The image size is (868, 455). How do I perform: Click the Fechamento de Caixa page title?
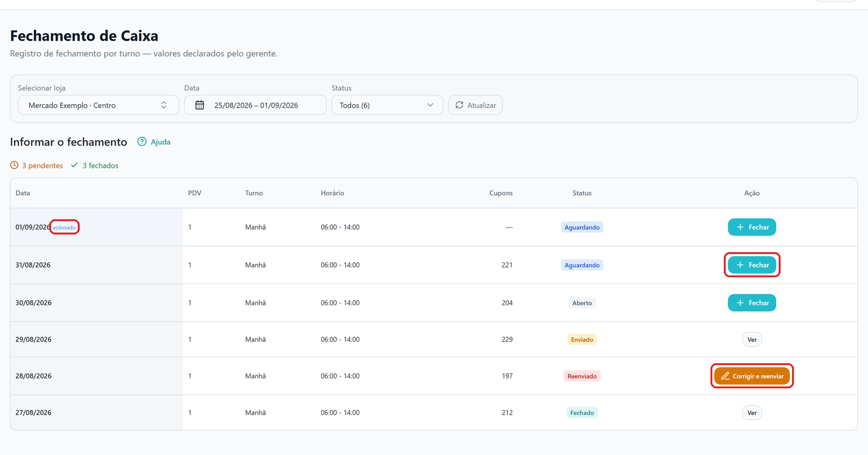pyautogui.click(x=84, y=36)
